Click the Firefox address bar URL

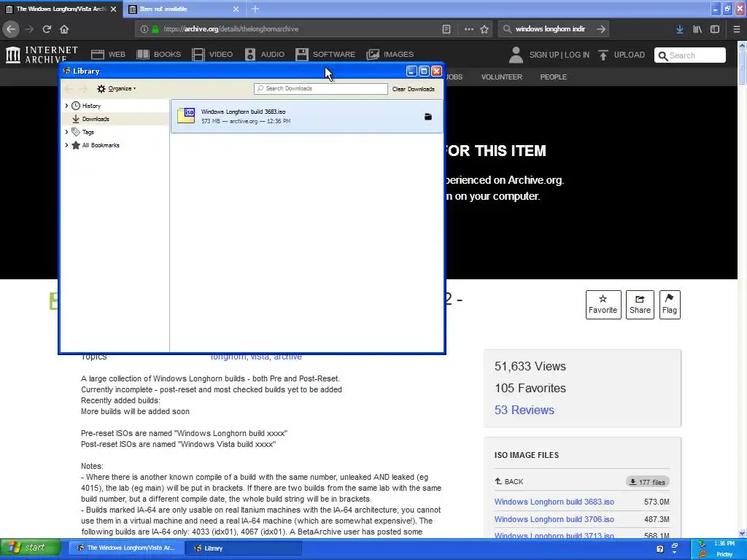pyautogui.click(x=231, y=29)
